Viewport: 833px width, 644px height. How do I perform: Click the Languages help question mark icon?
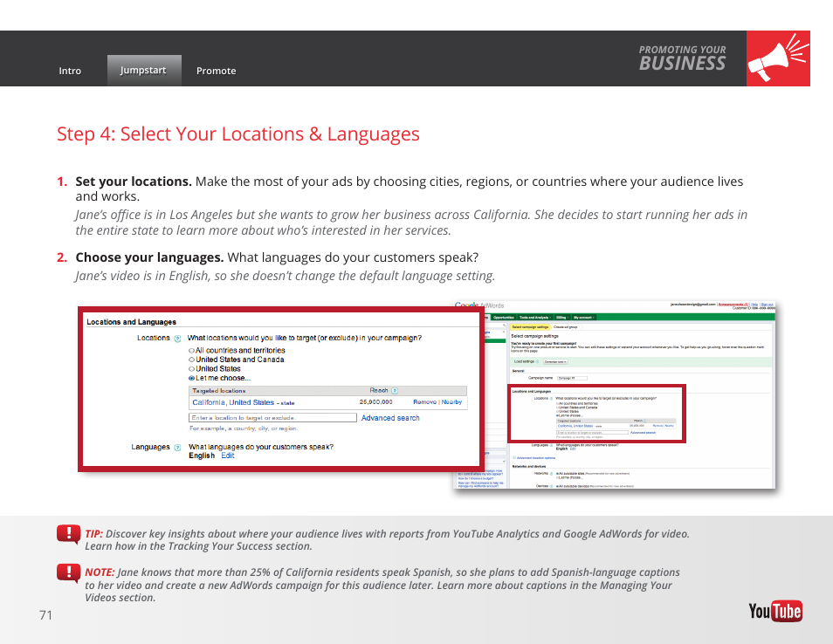(177, 448)
